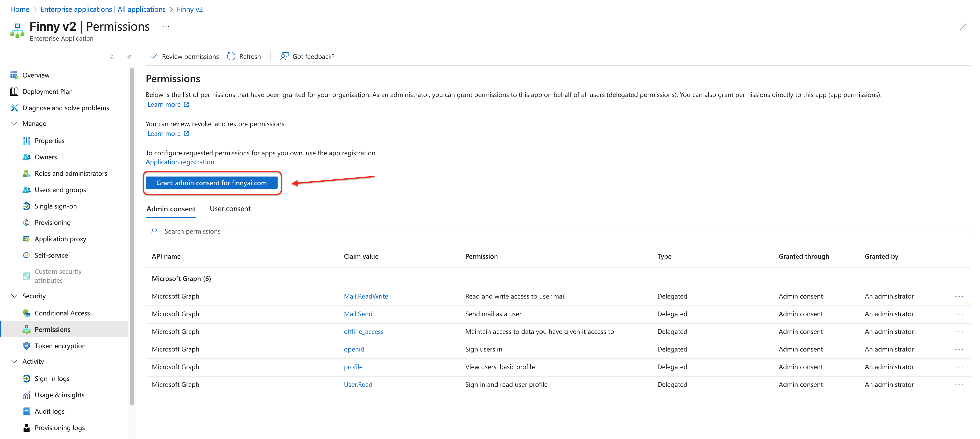980x439 pixels.
Task: Open the Single sign-on icon
Action: [x=26, y=206]
